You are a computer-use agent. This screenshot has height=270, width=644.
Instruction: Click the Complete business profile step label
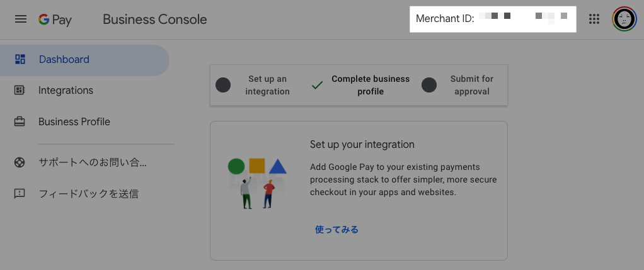[371, 85]
